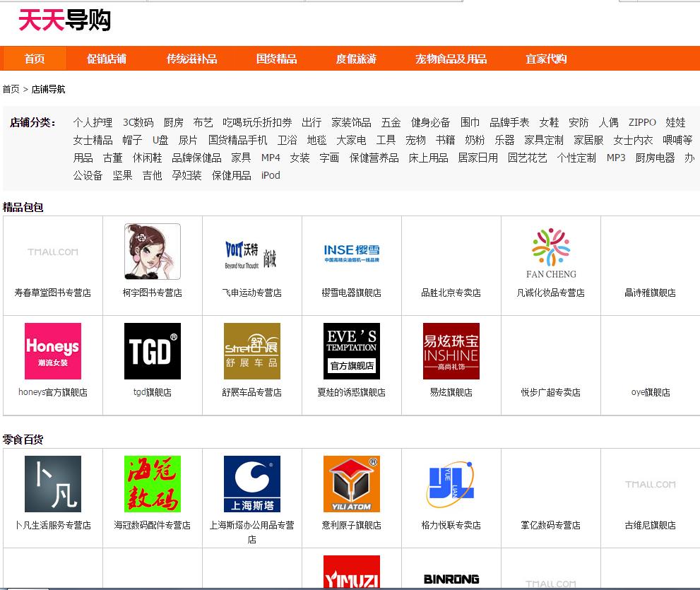The image size is (700, 590).
Task: Click the 保健营养品 category link
Action: 374,158
